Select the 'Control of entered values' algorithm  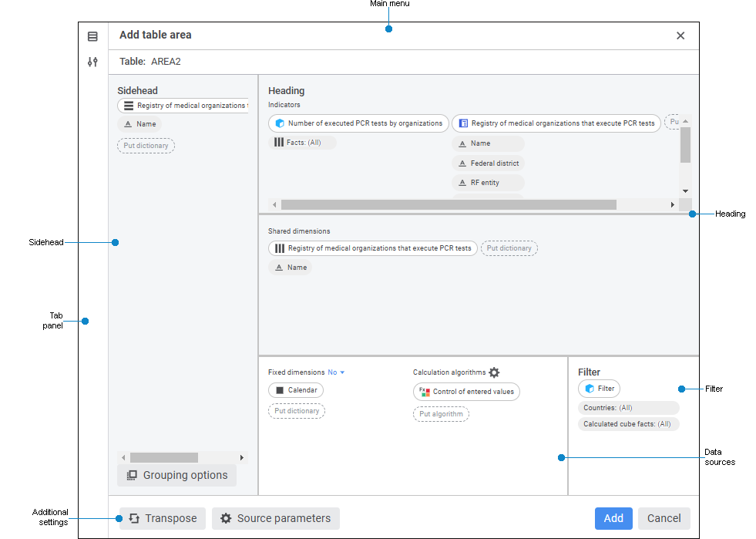466,392
